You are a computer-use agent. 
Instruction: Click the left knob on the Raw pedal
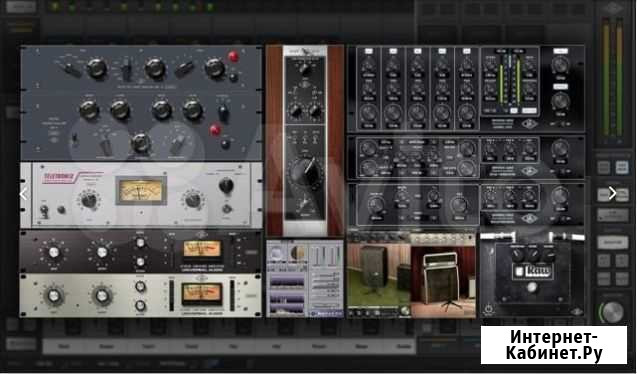point(517,255)
